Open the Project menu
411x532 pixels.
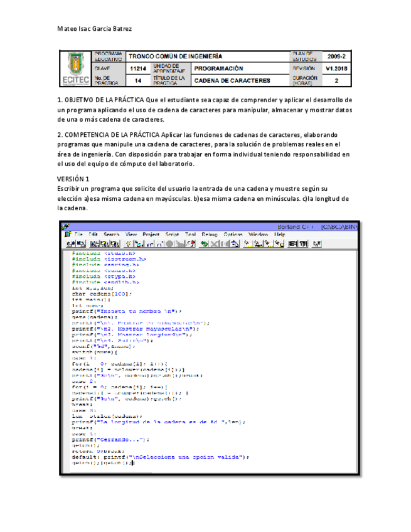[x=151, y=234]
